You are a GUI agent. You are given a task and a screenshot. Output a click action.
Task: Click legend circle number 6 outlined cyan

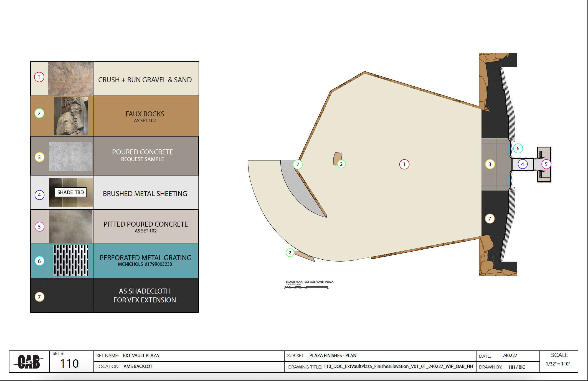39,261
